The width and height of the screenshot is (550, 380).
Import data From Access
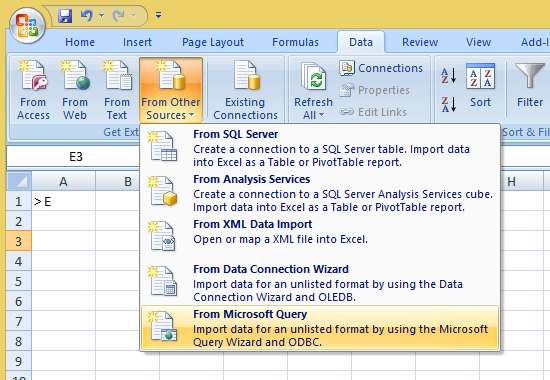point(33,90)
